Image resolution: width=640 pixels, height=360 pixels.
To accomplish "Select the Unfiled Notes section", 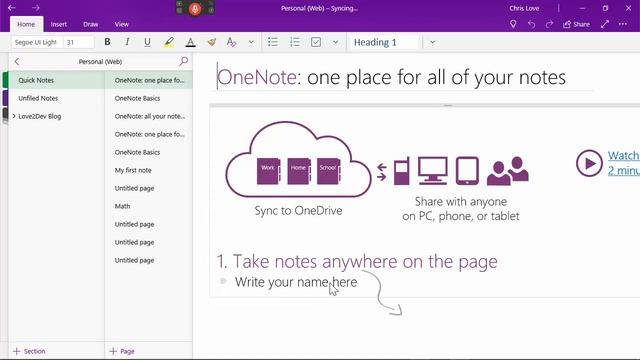I will [56, 98].
